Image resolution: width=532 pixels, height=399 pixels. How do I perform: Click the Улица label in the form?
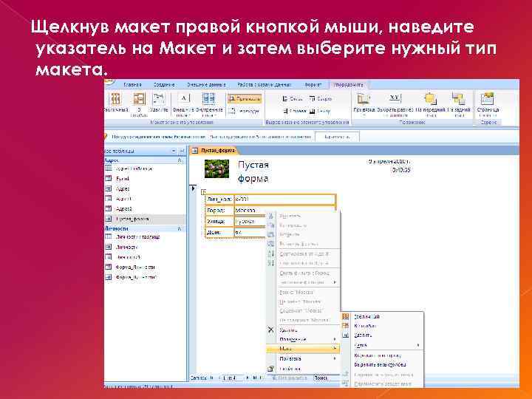[x=219, y=221]
